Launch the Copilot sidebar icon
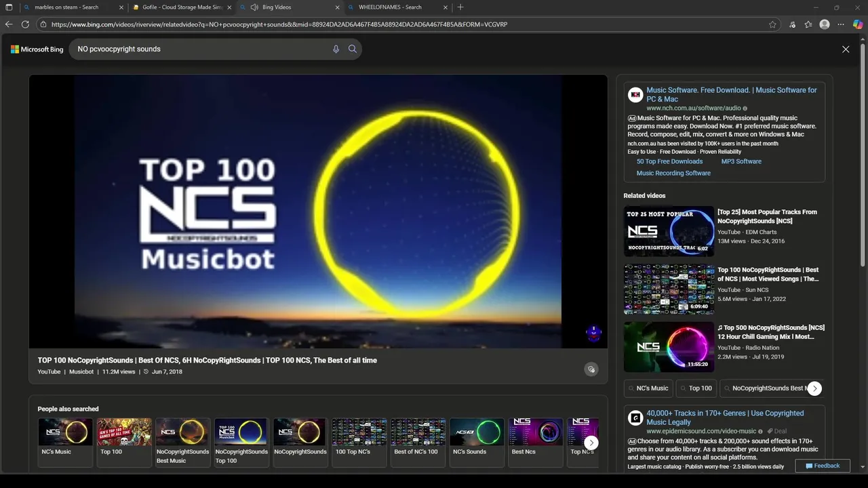Image resolution: width=868 pixels, height=488 pixels. 858,24
